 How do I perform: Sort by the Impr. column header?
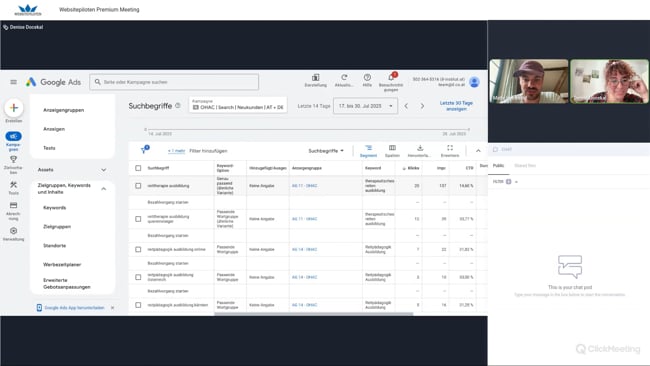[x=441, y=168]
